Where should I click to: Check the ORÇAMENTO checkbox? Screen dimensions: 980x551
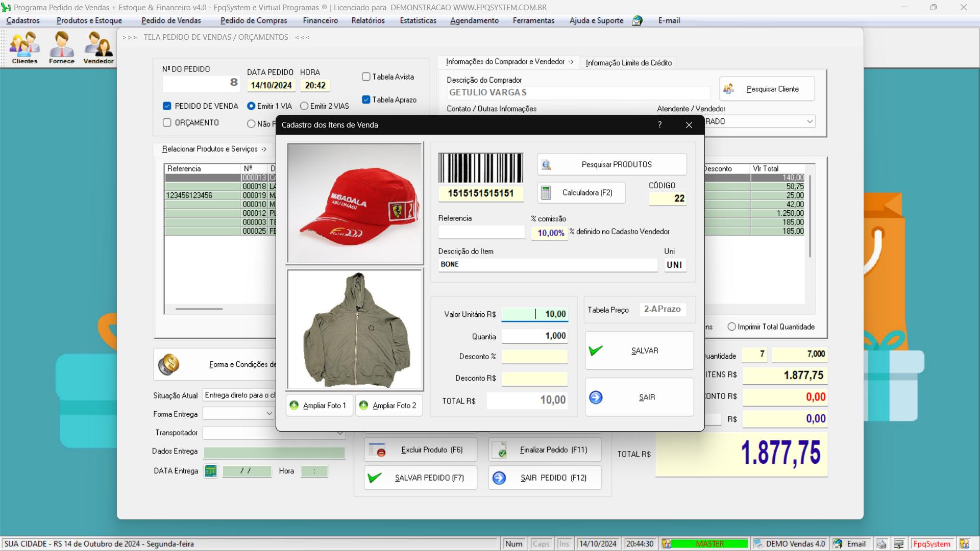pos(167,122)
